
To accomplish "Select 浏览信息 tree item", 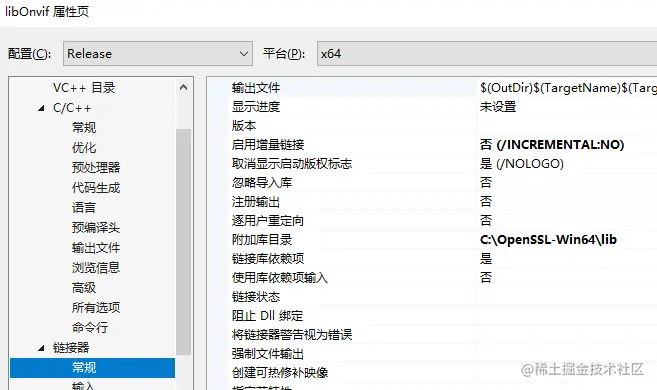I will point(96,268).
